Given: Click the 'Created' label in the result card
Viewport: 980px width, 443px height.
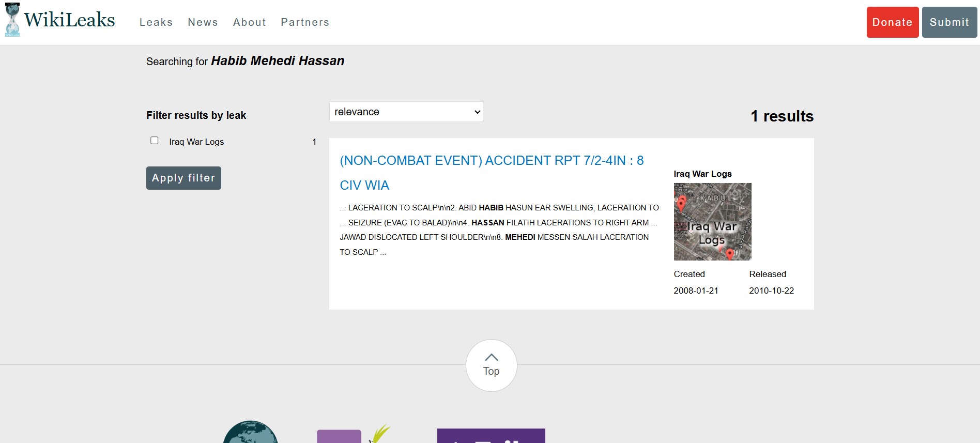Looking at the screenshot, I should point(689,274).
